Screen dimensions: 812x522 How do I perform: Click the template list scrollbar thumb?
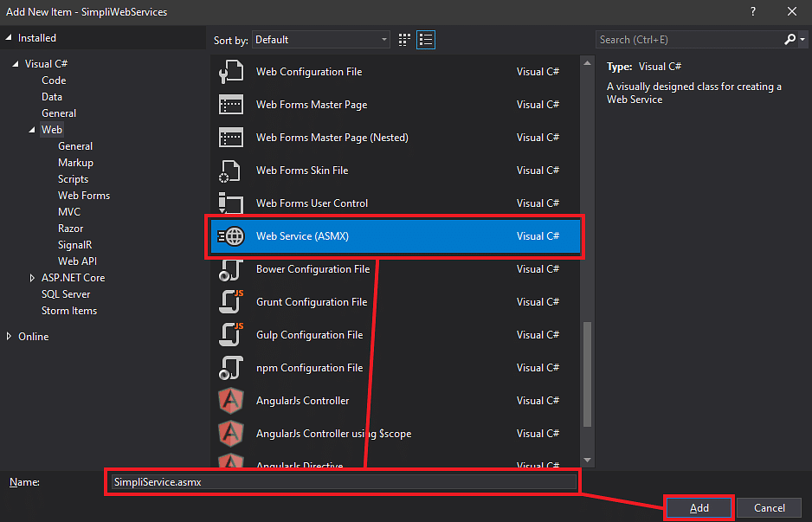click(x=587, y=374)
